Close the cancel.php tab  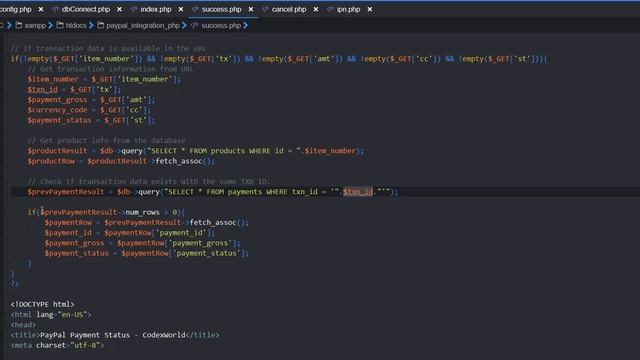click(316, 9)
